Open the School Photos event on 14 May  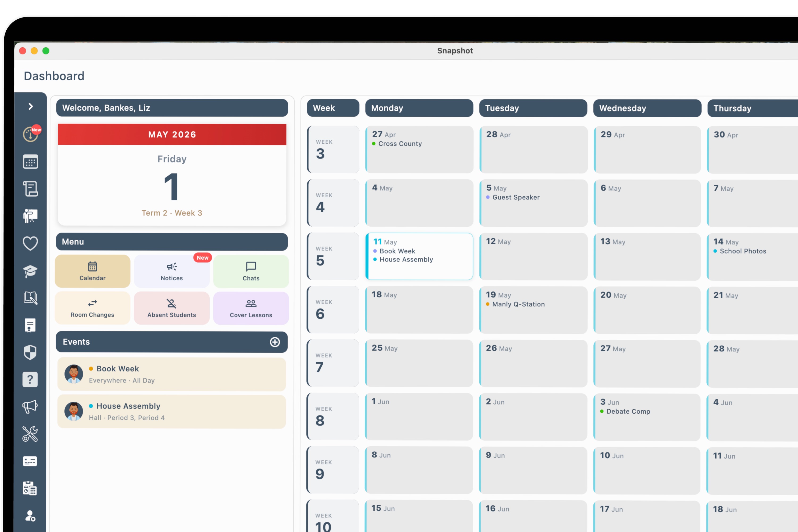(740, 251)
